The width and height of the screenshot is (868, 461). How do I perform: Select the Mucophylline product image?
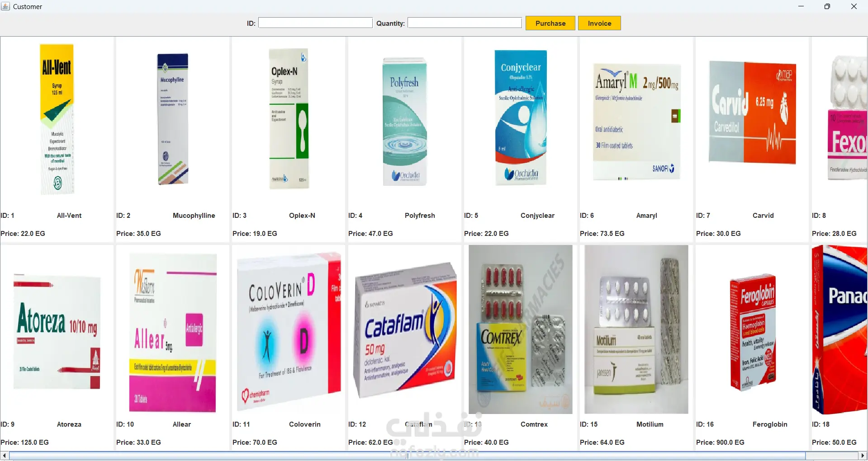click(173, 119)
